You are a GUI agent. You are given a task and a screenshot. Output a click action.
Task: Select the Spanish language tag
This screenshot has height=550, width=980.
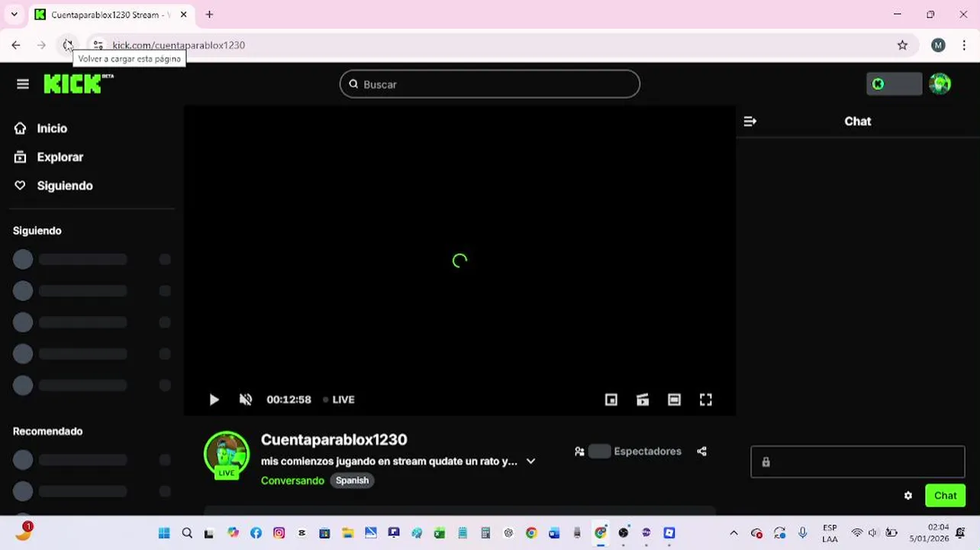tap(352, 480)
